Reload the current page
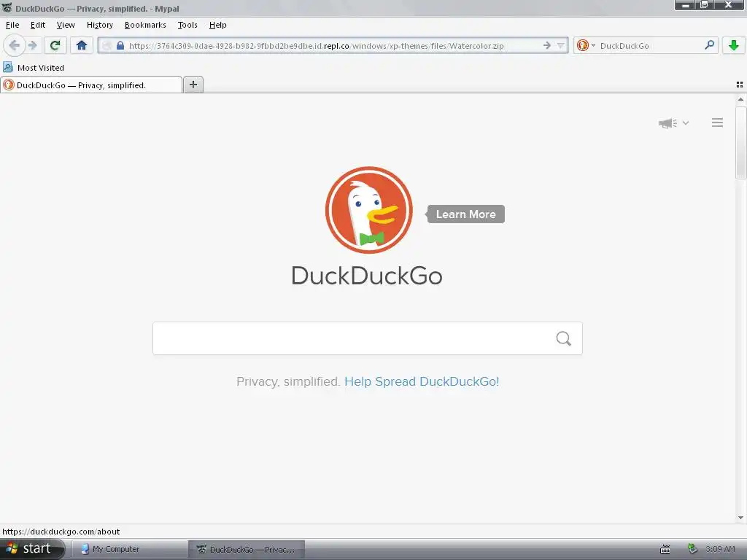Image resolution: width=747 pixels, height=560 pixels. point(55,45)
